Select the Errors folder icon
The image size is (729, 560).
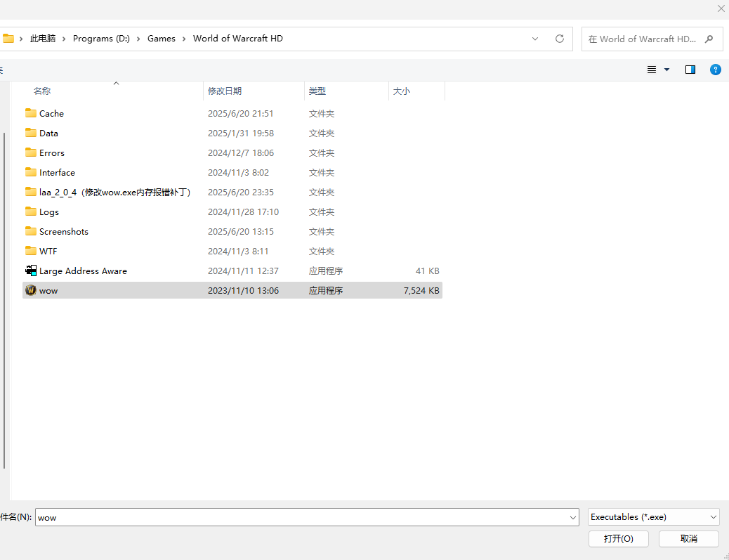coord(31,152)
